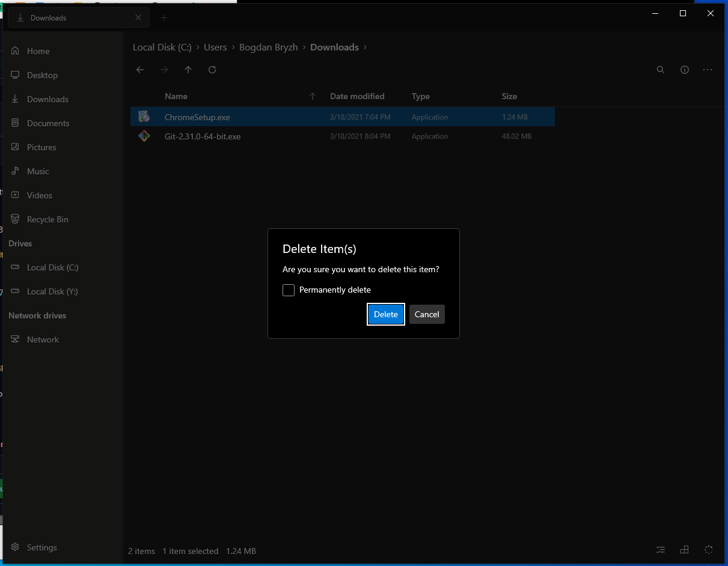The width and height of the screenshot is (728, 566).
Task: Close the Downloads tab
Action: click(138, 17)
